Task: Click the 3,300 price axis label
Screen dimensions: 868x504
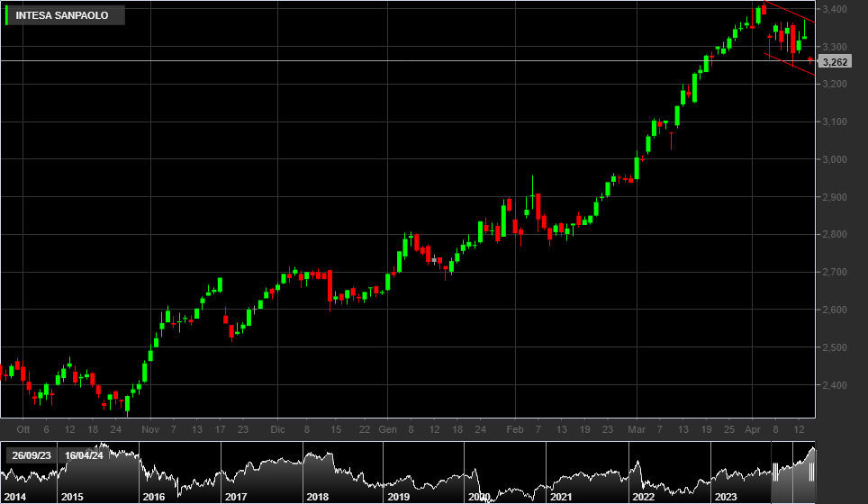Action: pos(834,47)
